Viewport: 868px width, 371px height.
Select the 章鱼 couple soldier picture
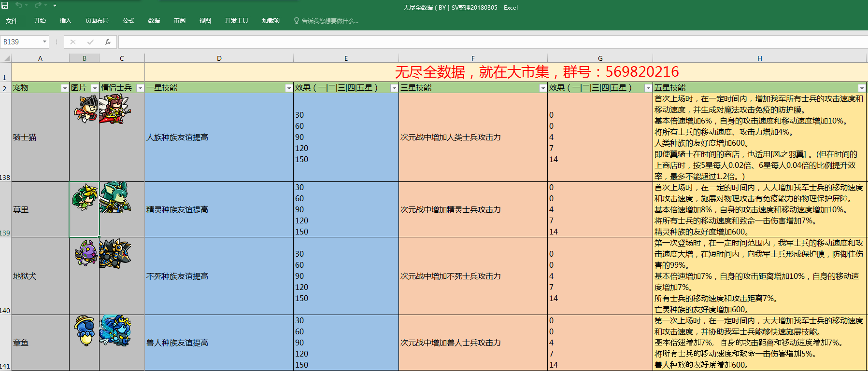point(115,330)
